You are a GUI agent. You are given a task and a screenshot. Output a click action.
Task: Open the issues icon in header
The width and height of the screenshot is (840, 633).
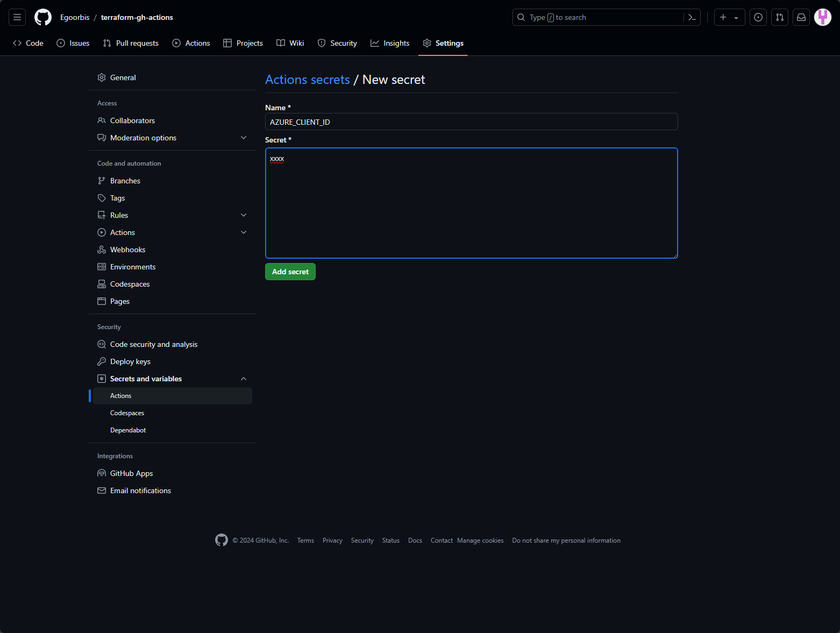758,17
